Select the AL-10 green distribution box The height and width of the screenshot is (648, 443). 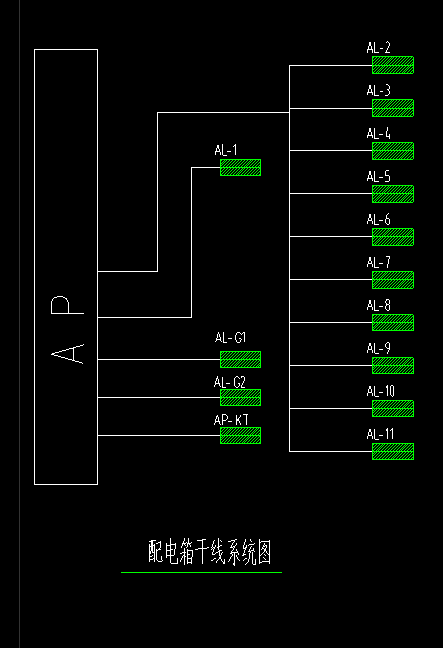393,409
